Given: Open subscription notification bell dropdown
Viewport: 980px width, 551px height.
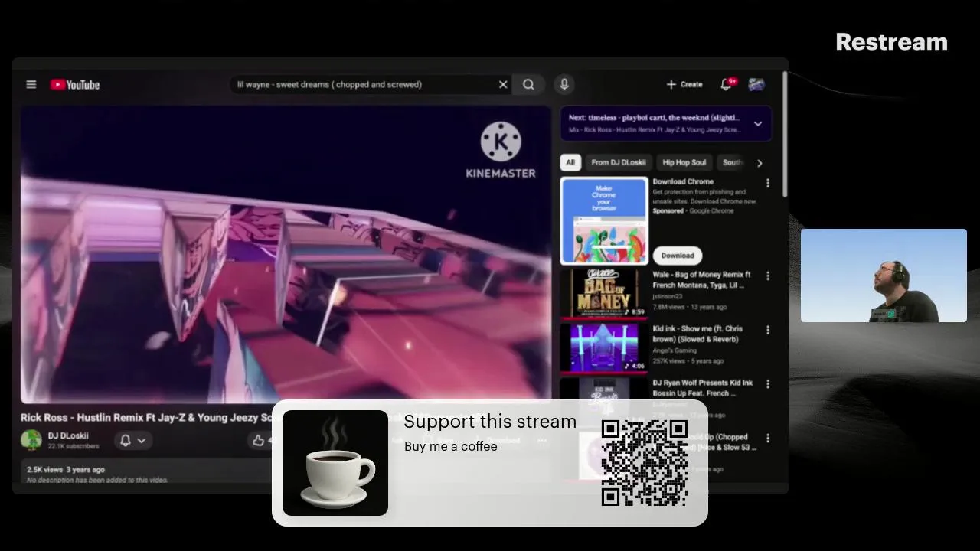Looking at the screenshot, I should tap(132, 441).
